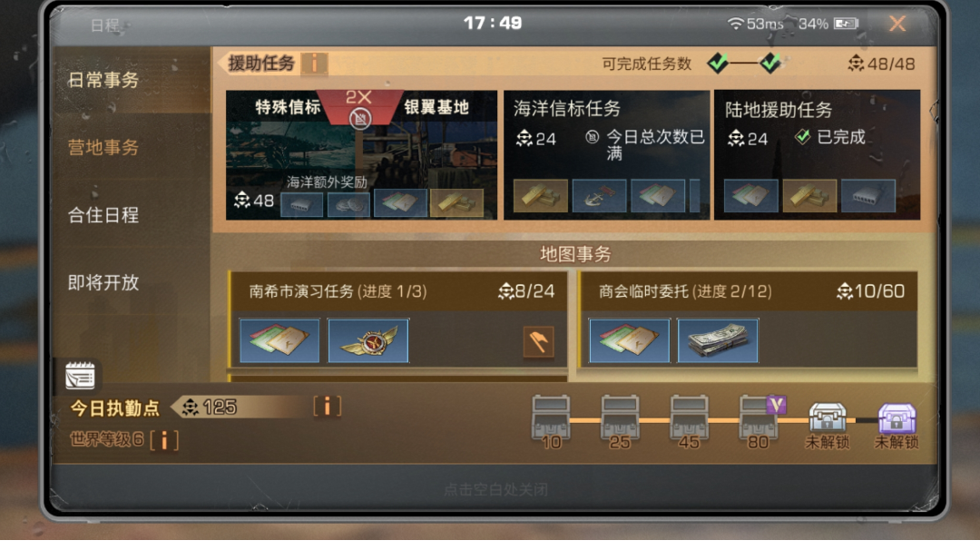Open 商会临时委托 task entry

[x=749, y=319]
